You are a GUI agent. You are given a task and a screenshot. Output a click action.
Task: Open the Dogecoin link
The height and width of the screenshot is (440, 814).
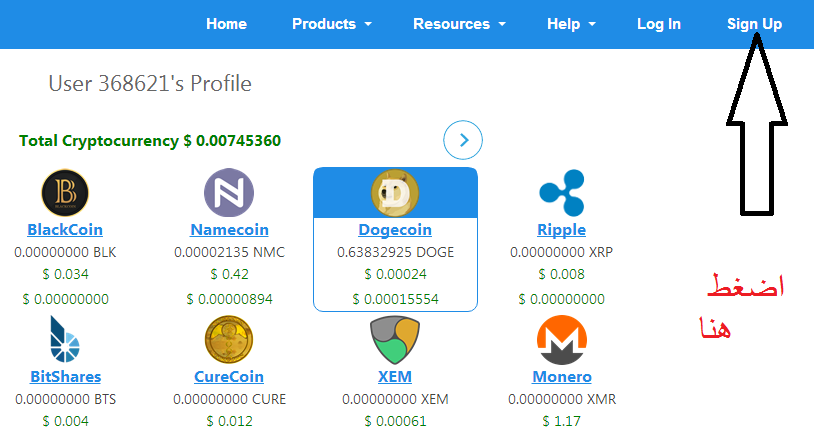(395, 229)
